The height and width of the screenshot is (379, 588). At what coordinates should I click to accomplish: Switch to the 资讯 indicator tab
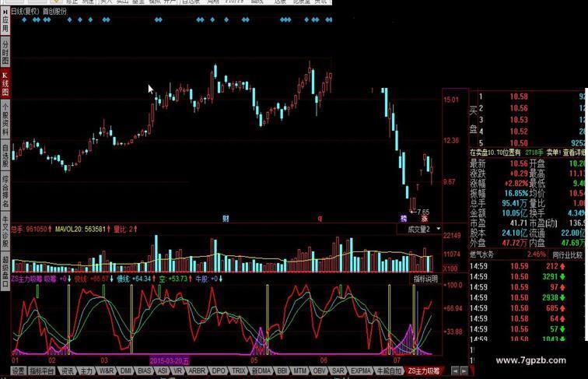(68, 370)
